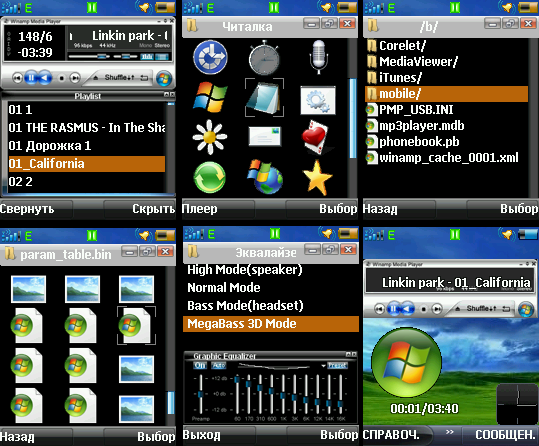Skip to next track in top-left Winamp player
Image resolution: width=539 pixels, height=446 pixels.
(75, 78)
